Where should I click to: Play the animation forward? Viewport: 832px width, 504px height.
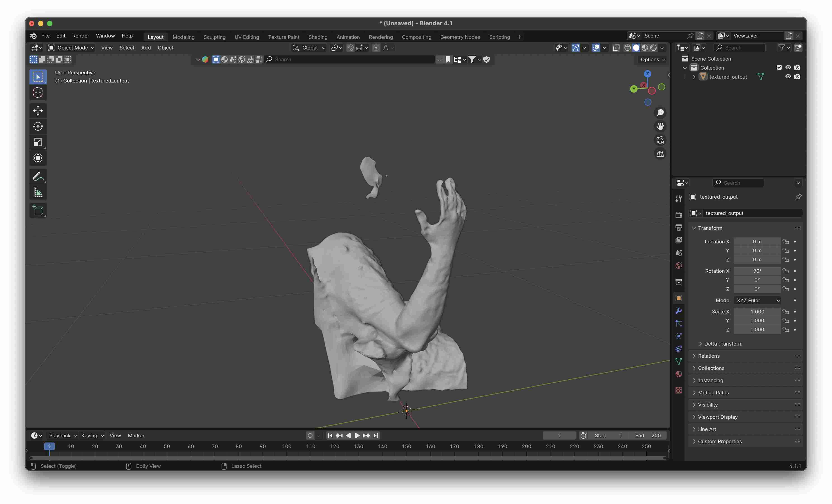tap(357, 436)
